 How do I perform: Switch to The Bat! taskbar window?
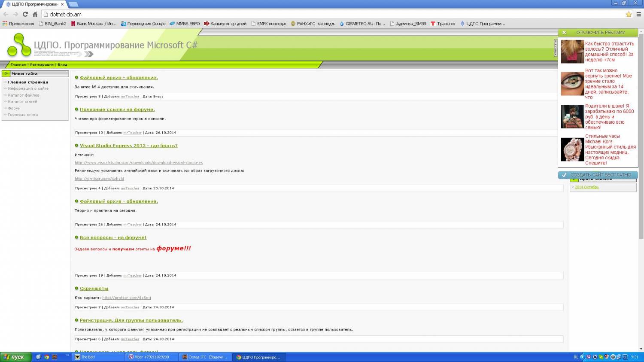99,357
